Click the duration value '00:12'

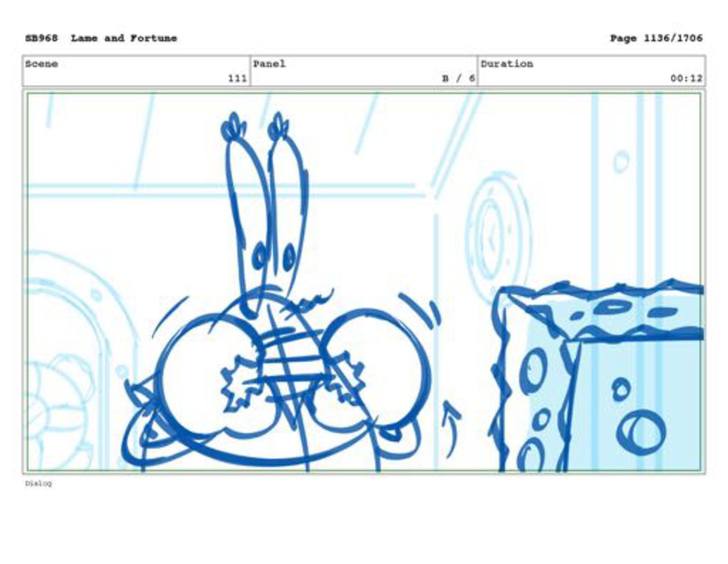pyautogui.click(x=686, y=79)
